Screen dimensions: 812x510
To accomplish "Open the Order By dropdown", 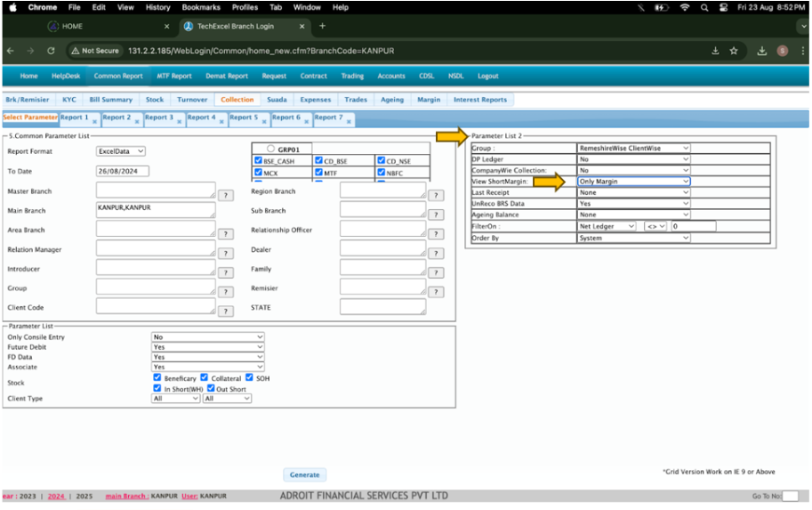I will click(633, 239).
